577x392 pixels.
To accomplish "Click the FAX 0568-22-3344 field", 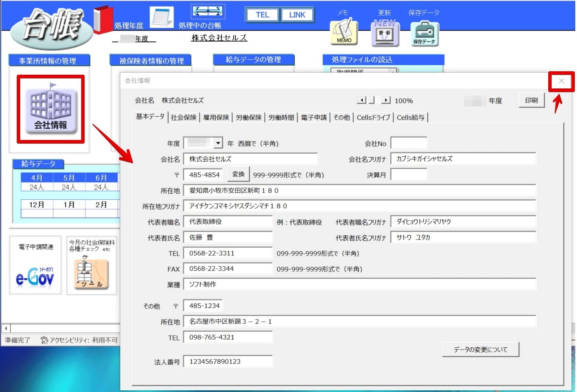I will [228, 269].
